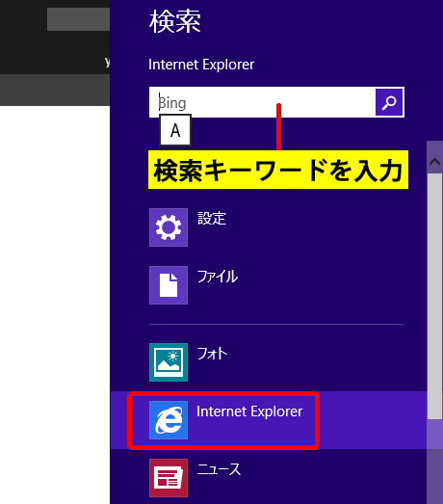443x504 pixels.
Task: Select the フォト label text
Action: click(212, 354)
